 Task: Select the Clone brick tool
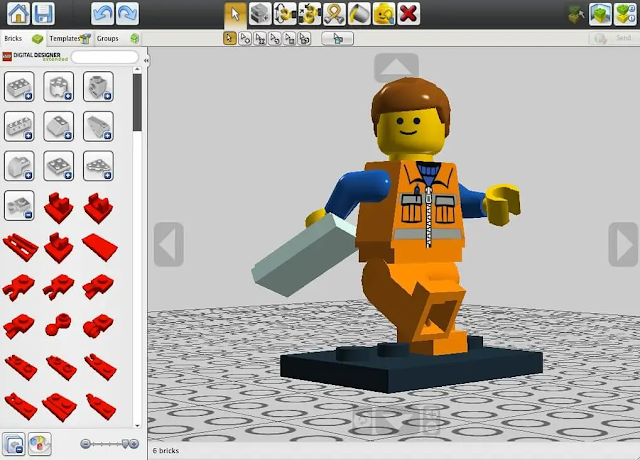click(260, 14)
